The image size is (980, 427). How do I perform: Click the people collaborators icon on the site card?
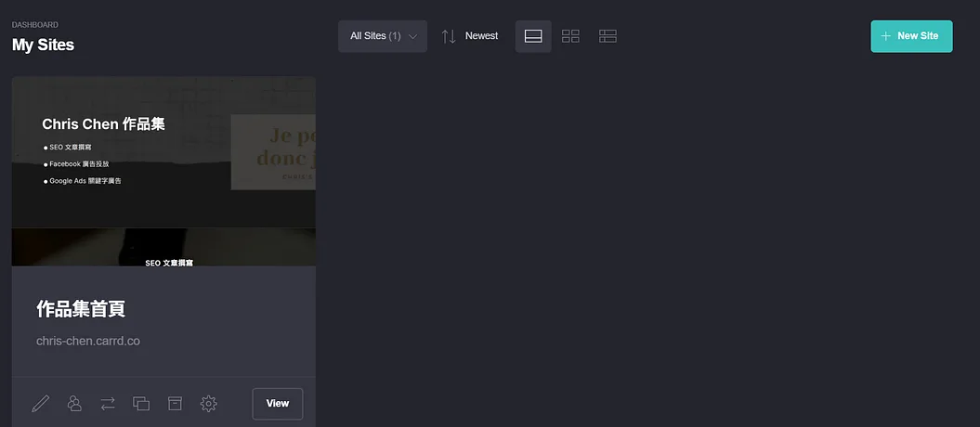click(x=74, y=403)
